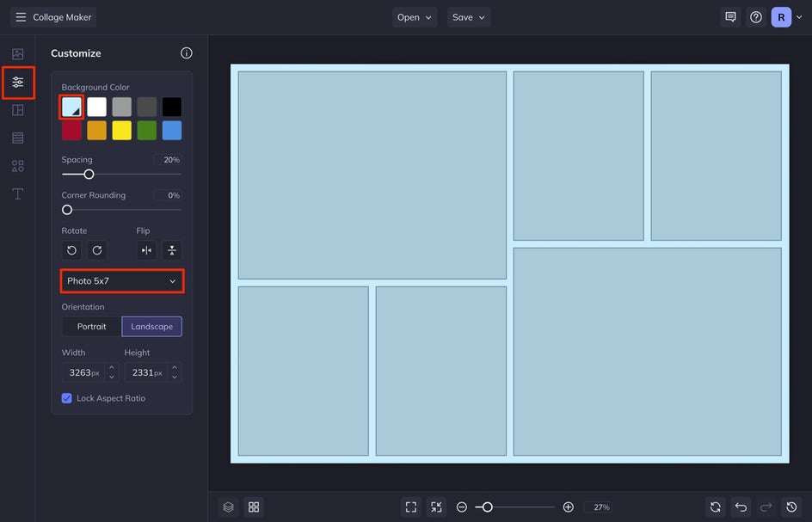Click the Spacing slider handle
Image resolution: width=812 pixels, height=522 pixels.
[x=89, y=175]
